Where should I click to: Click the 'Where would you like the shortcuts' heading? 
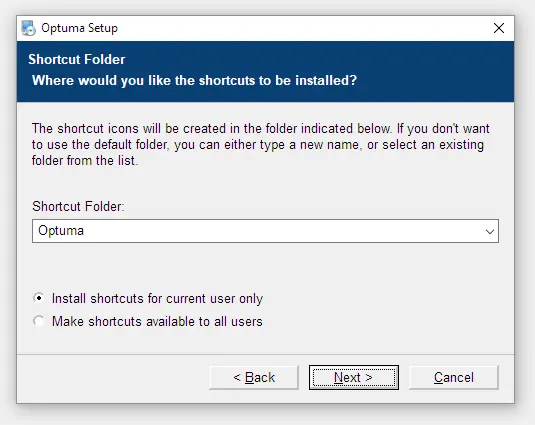194,80
